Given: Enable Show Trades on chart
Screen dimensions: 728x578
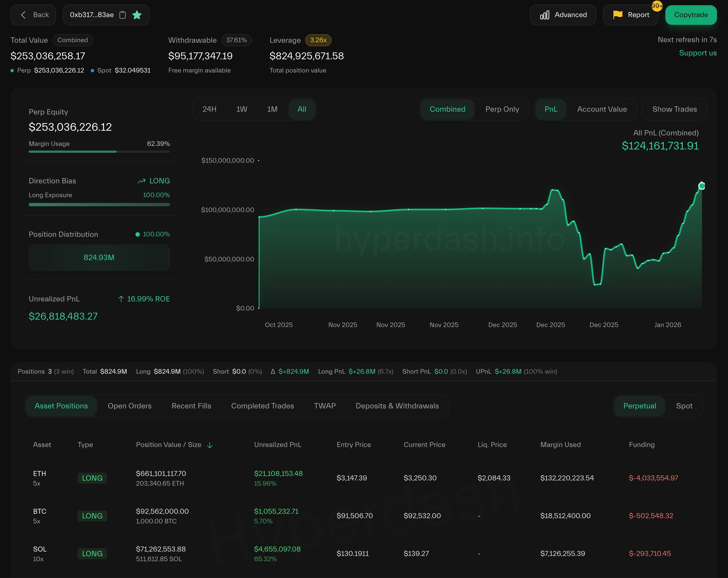Looking at the screenshot, I should coord(674,109).
